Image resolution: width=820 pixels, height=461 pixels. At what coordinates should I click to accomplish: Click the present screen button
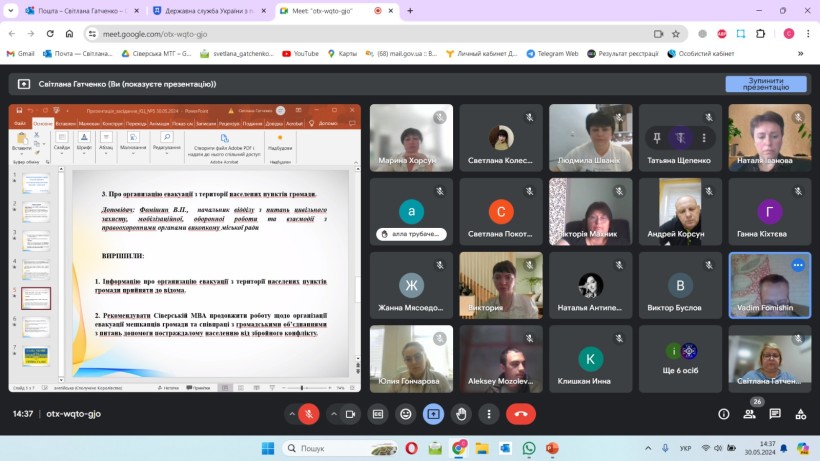coord(434,414)
